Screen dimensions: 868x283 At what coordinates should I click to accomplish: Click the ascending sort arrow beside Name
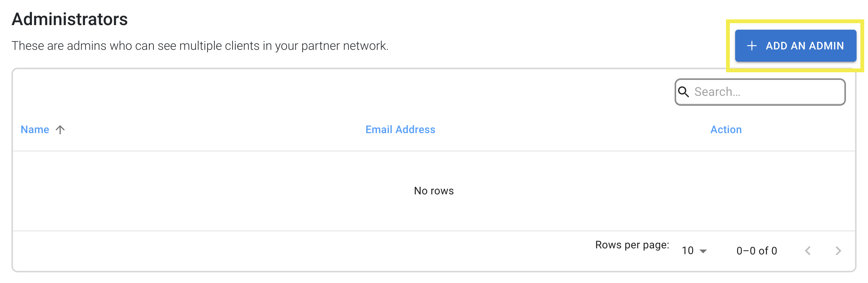pyautogui.click(x=60, y=130)
